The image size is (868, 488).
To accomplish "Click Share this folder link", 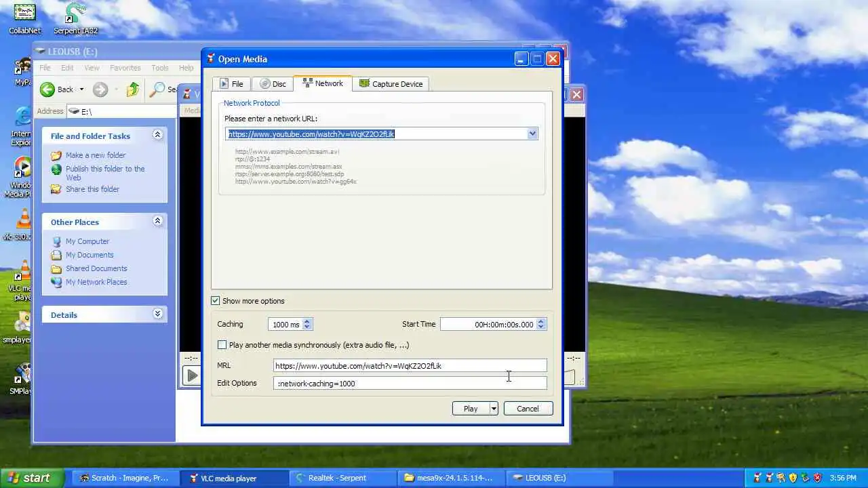I will click(92, 189).
